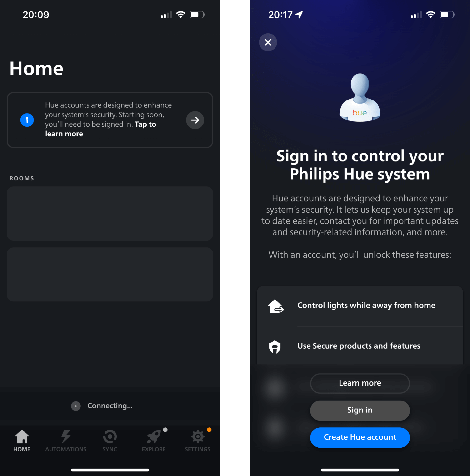This screenshot has height=476, width=470.
Task: Click the blue Create Hue account button
Action: pos(360,437)
